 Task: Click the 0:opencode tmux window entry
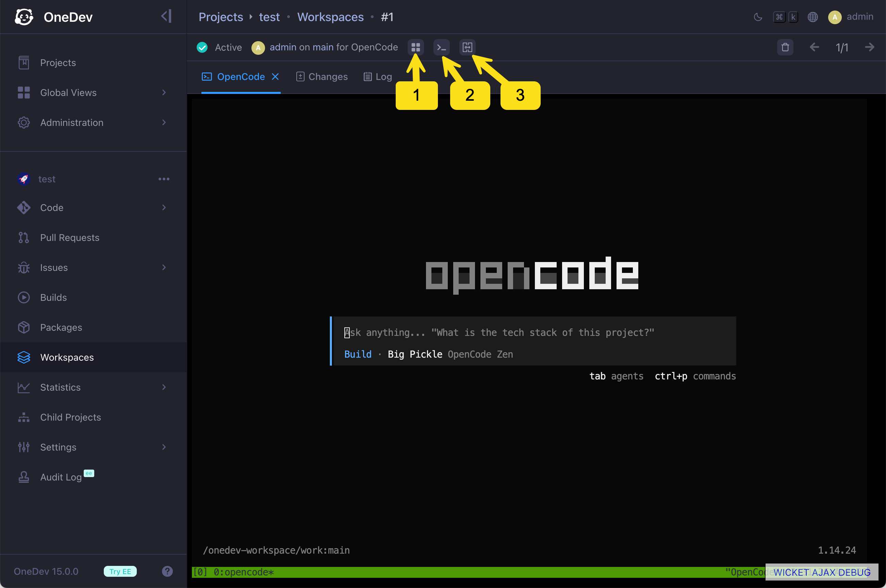point(244,572)
